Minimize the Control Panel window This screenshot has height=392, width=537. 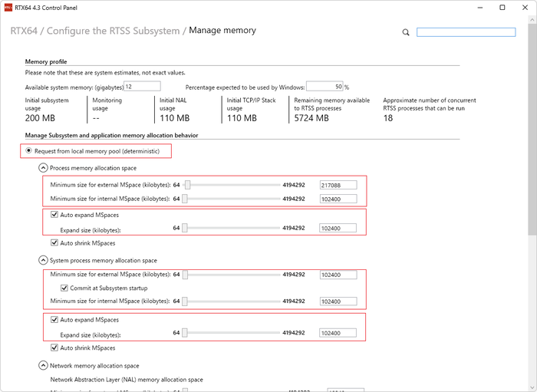pos(480,8)
